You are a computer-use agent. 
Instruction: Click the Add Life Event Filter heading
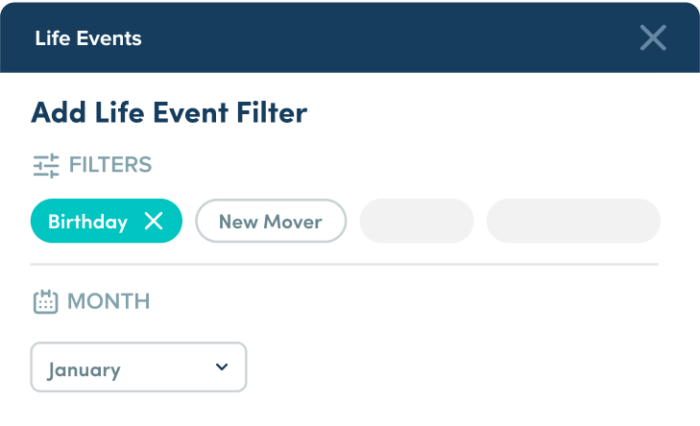169,112
